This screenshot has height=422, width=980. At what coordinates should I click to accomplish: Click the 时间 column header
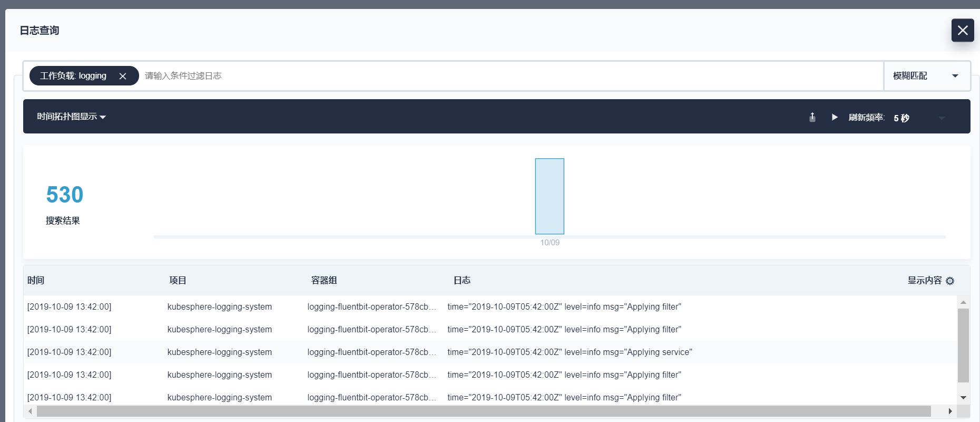36,280
